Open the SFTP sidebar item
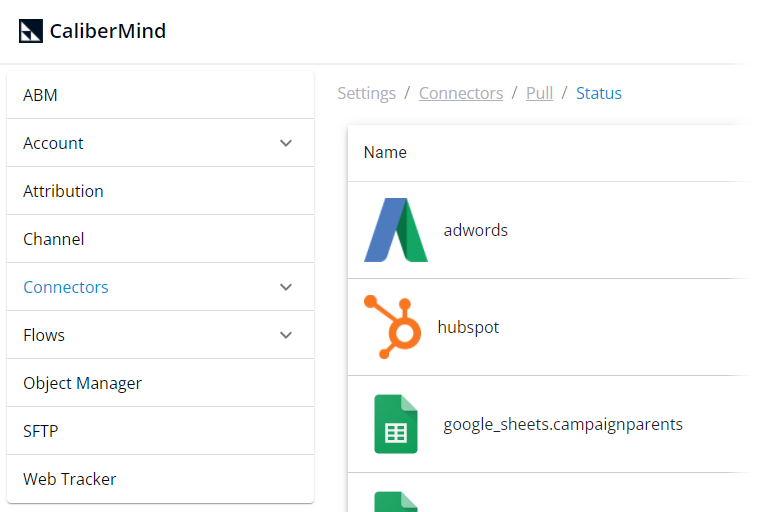Viewport: 775px width, 512px height. point(41,431)
